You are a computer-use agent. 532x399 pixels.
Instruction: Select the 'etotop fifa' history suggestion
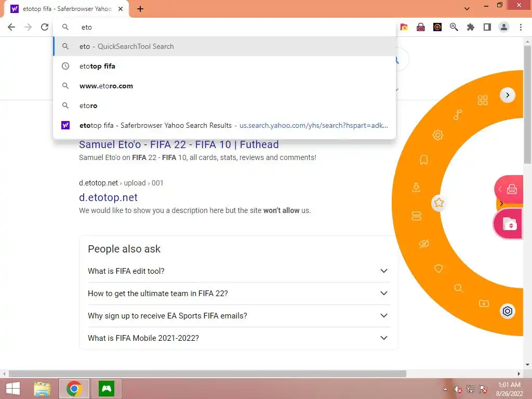click(x=224, y=66)
